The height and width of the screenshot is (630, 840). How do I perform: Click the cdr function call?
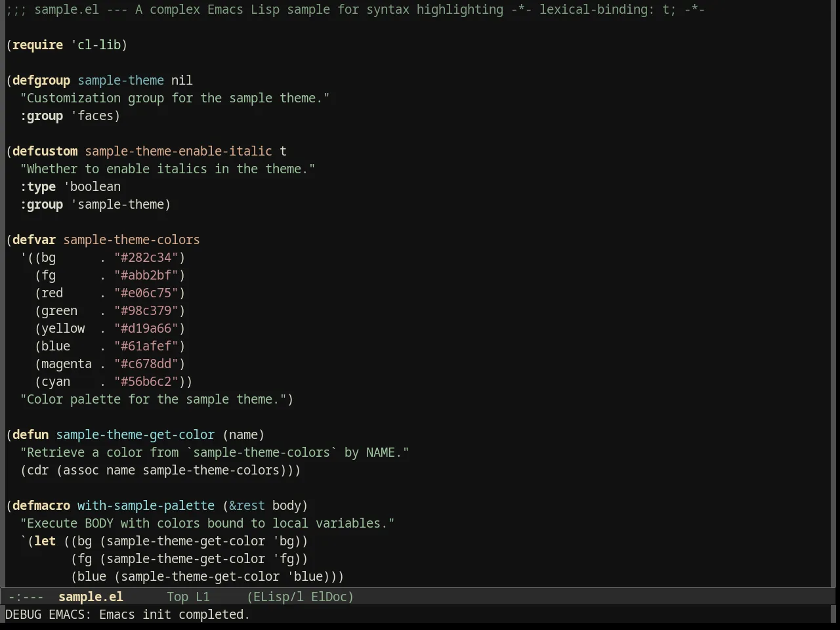coord(38,470)
